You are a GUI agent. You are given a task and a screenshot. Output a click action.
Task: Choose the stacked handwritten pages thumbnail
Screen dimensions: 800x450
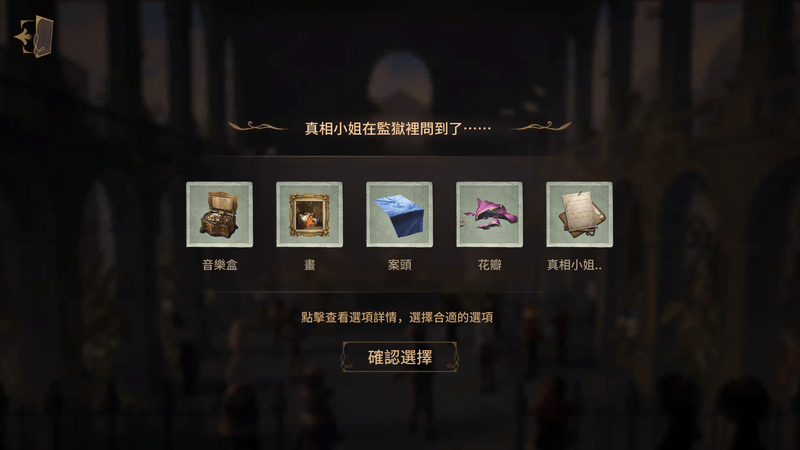coord(579,214)
